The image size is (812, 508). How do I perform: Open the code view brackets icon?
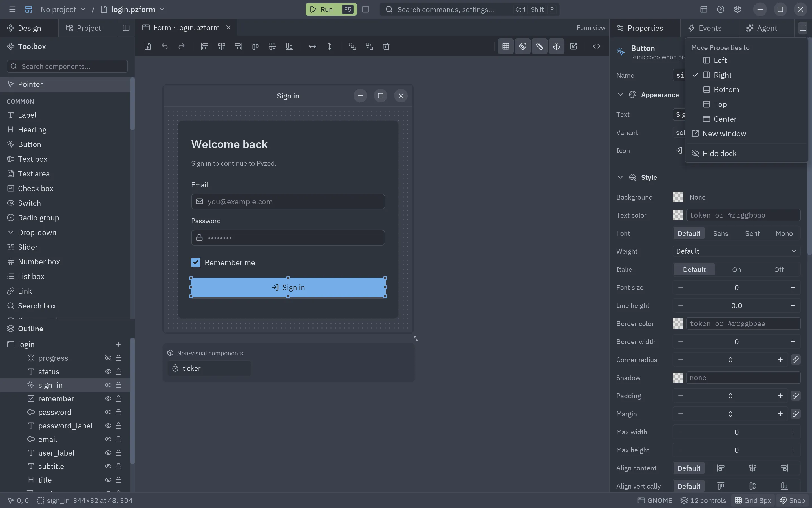click(x=596, y=46)
